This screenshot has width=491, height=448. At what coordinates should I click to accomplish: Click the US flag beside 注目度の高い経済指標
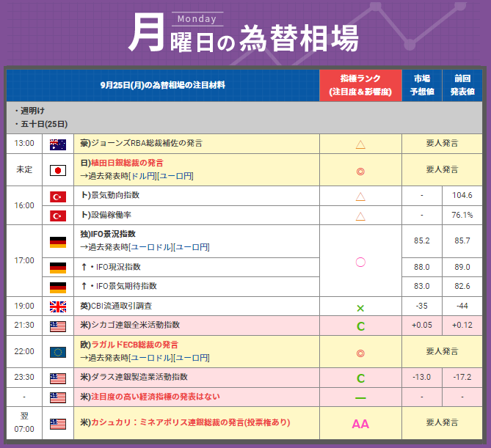pyautogui.click(x=58, y=397)
